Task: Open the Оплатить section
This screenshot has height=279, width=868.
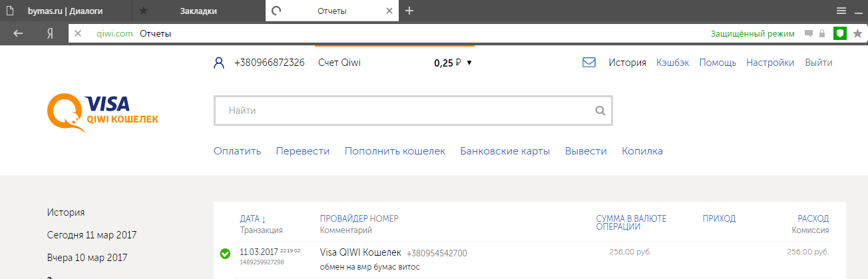Action: (x=237, y=151)
